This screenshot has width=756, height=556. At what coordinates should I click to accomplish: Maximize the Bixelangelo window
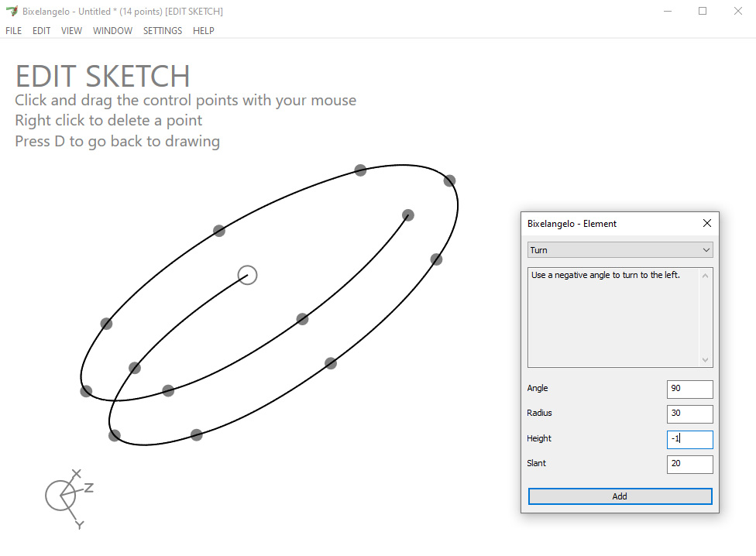703,11
